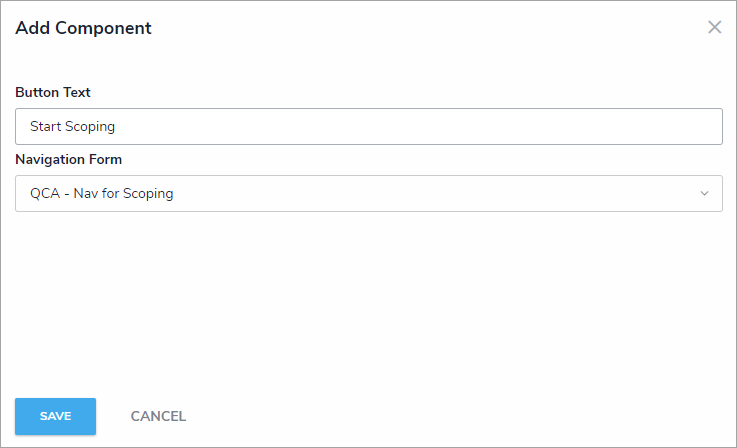This screenshot has width=737, height=448.
Task: Click the Add Component title
Action: pos(83,28)
